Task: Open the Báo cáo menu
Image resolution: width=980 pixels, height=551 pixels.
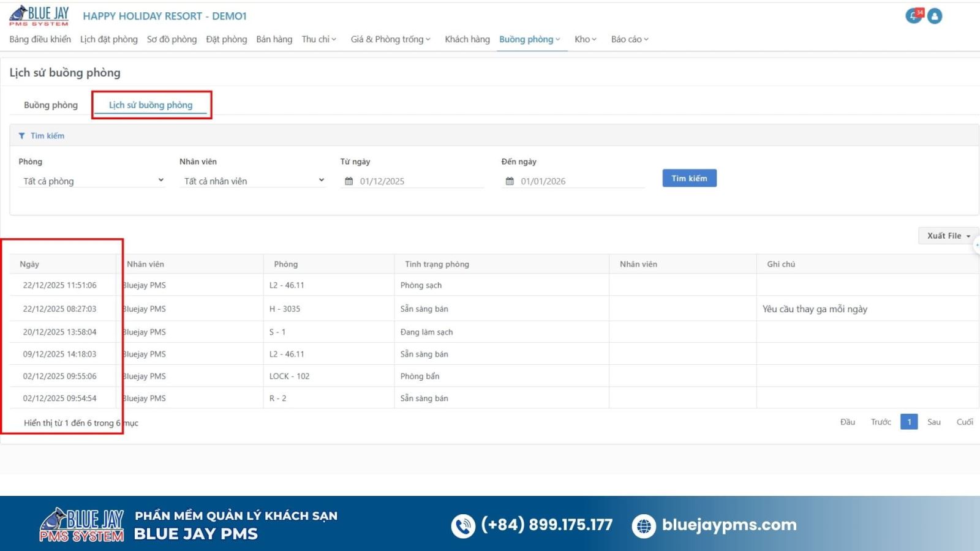Action: 629,39
